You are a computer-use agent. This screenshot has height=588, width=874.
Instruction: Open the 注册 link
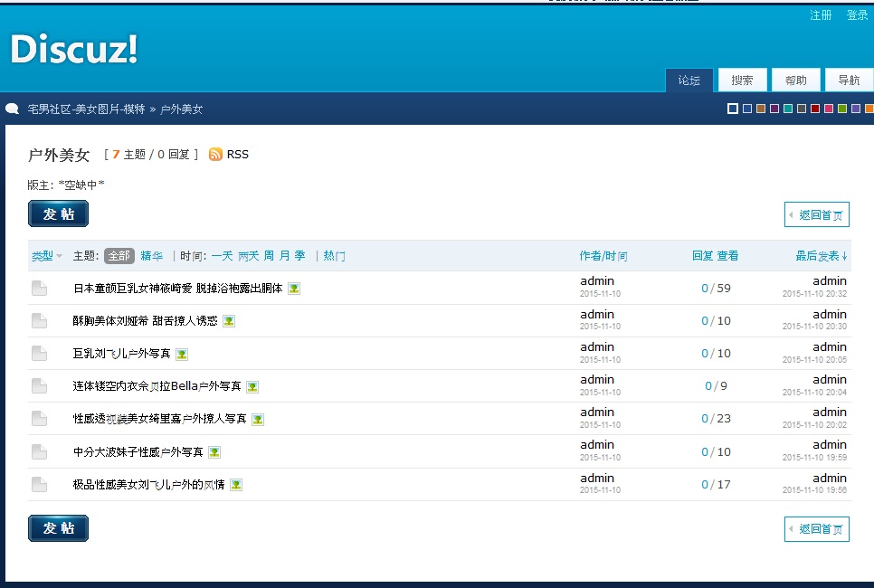821,15
